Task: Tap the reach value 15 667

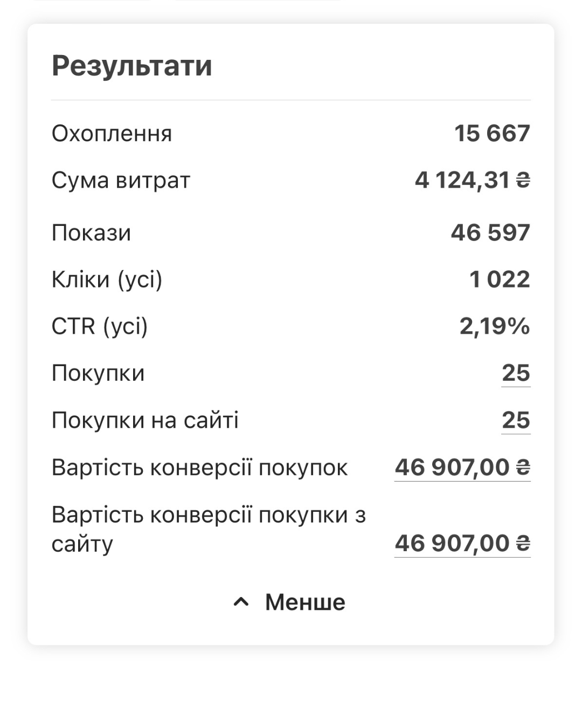Action: 493,134
